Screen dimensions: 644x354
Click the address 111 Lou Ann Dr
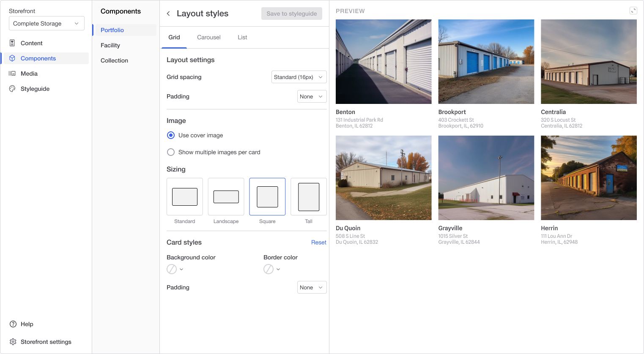tap(556, 236)
